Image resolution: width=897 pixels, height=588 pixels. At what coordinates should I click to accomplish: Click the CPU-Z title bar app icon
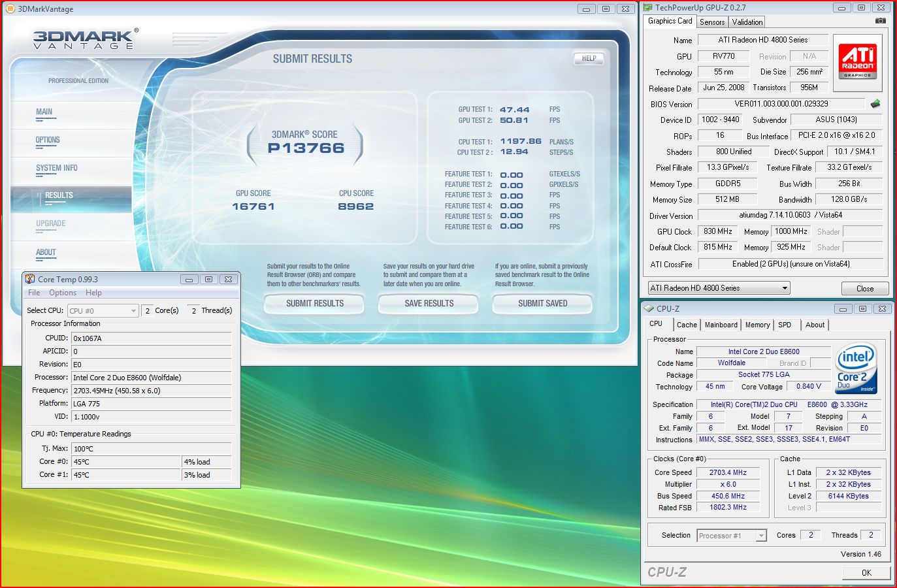649,308
